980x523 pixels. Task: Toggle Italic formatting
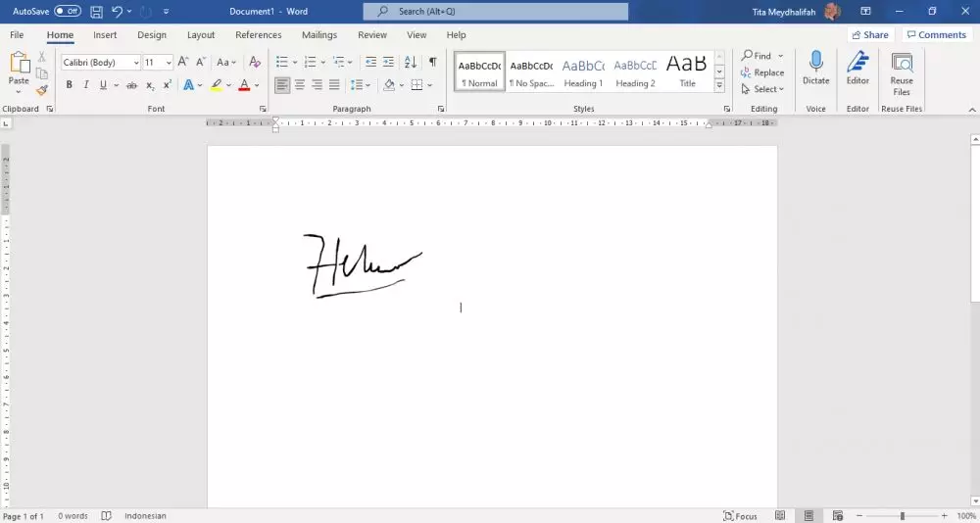click(x=86, y=85)
